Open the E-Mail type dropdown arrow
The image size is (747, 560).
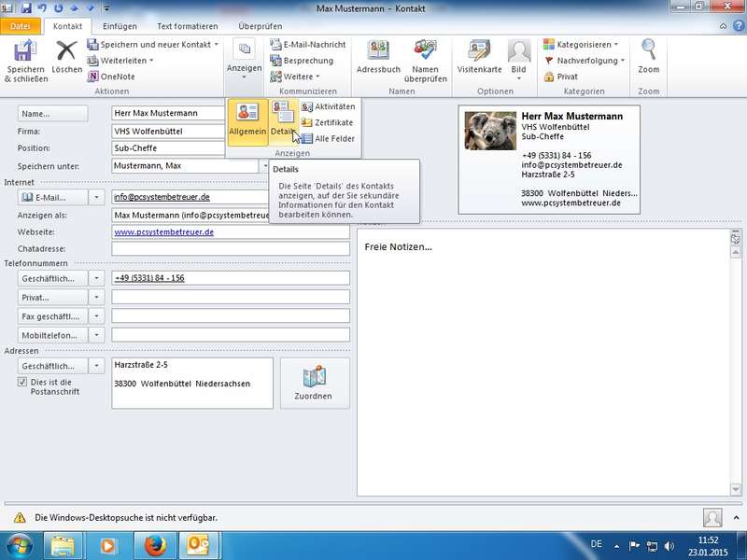click(x=98, y=197)
